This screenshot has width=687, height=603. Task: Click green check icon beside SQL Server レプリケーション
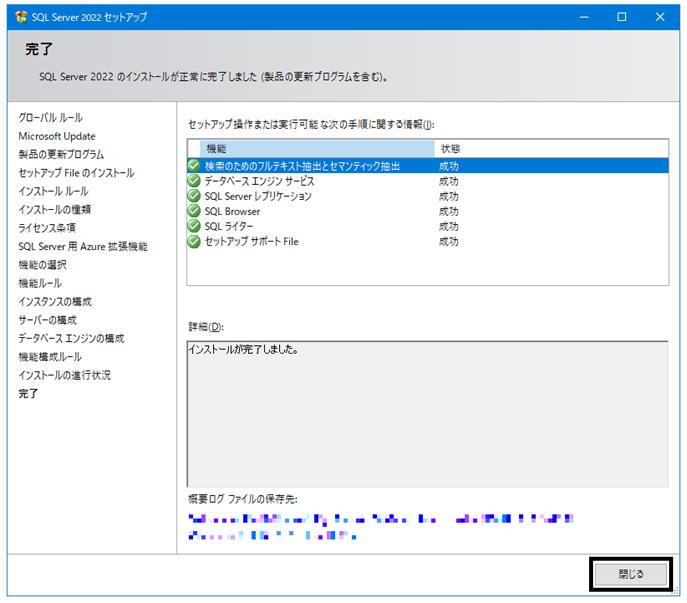pyautogui.click(x=194, y=196)
